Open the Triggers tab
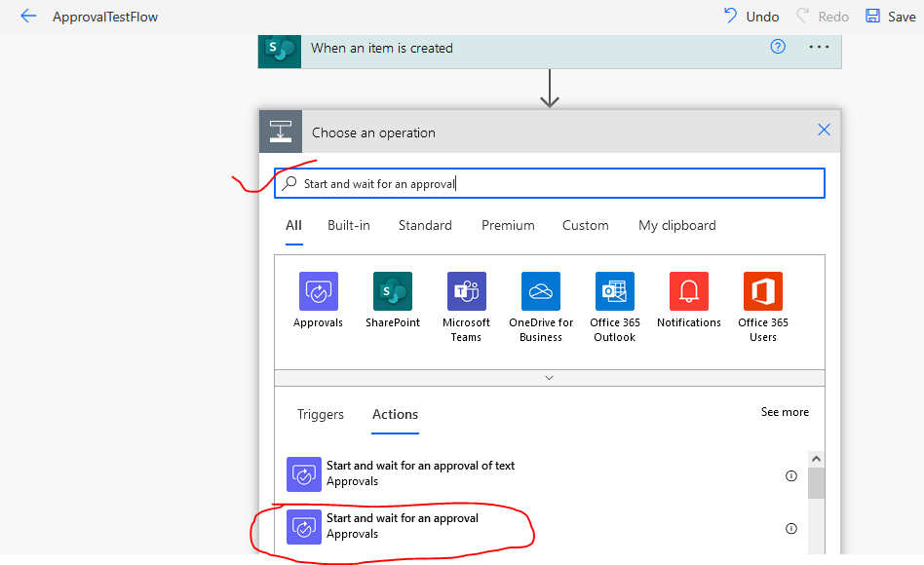 pyautogui.click(x=320, y=414)
